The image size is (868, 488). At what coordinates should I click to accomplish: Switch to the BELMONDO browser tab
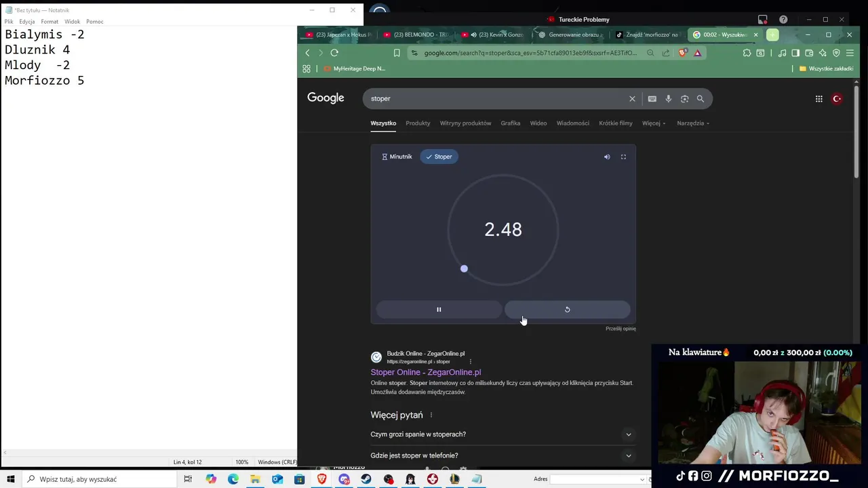(416, 35)
